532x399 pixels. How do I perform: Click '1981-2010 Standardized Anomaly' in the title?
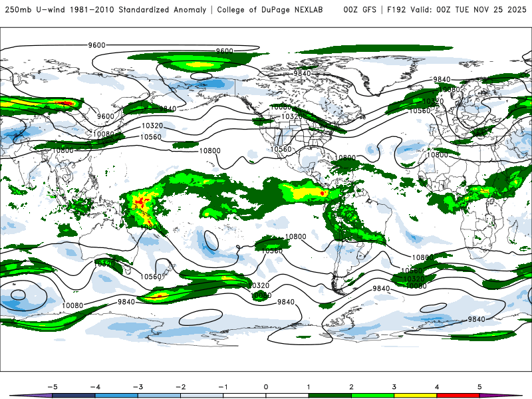[x=138, y=9]
